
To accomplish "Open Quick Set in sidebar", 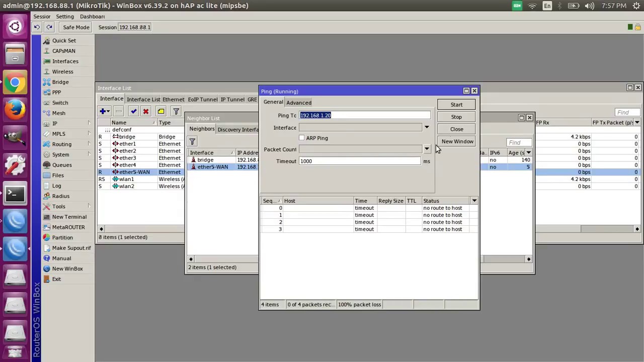I will 64,40.
